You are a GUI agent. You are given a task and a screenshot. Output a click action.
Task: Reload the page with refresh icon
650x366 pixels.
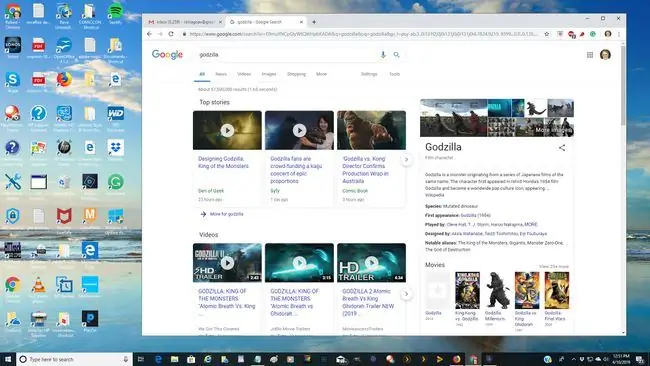[x=171, y=34]
